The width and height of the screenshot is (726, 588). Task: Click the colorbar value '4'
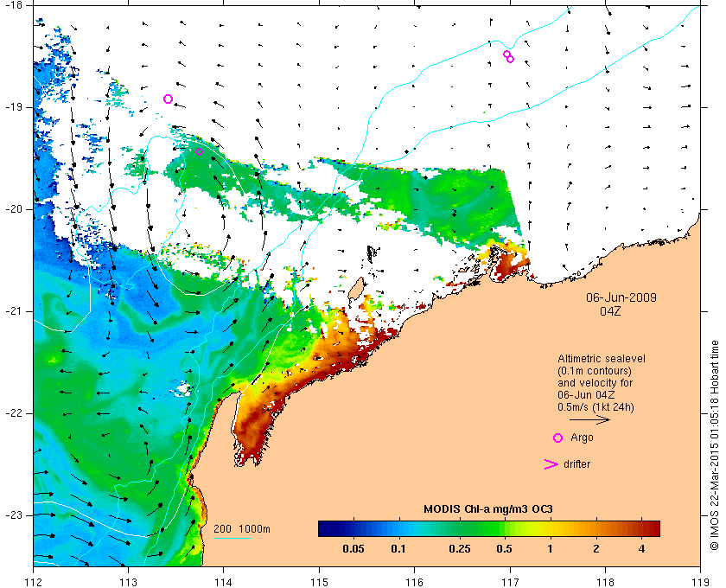[641, 549]
